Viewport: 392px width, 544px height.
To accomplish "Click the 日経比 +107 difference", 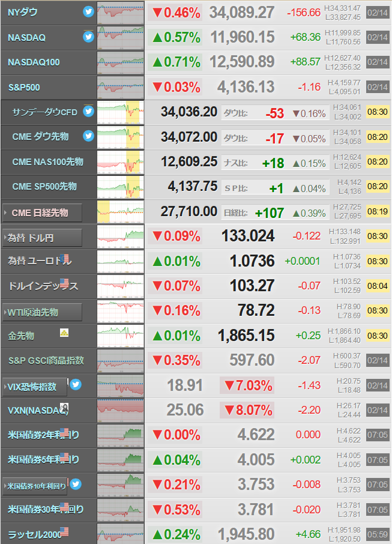I will (270, 213).
